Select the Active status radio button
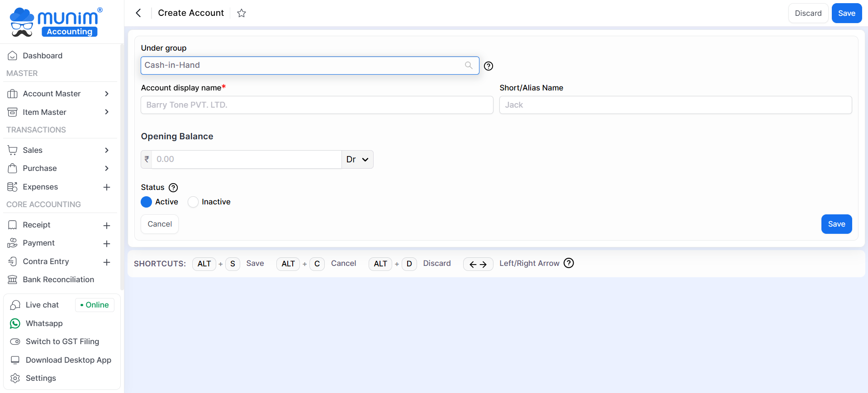This screenshot has height=393, width=868. coord(147,202)
